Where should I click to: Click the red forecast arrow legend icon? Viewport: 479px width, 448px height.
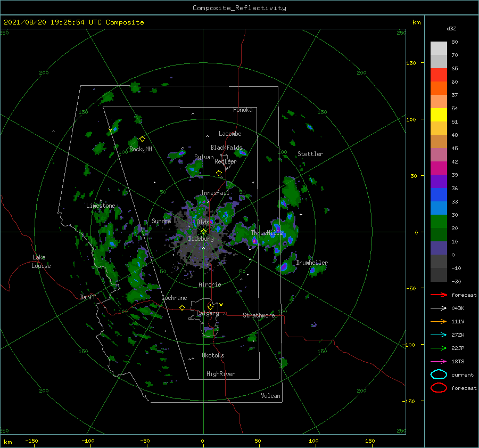pyautogui.click(x=439, y=295)
